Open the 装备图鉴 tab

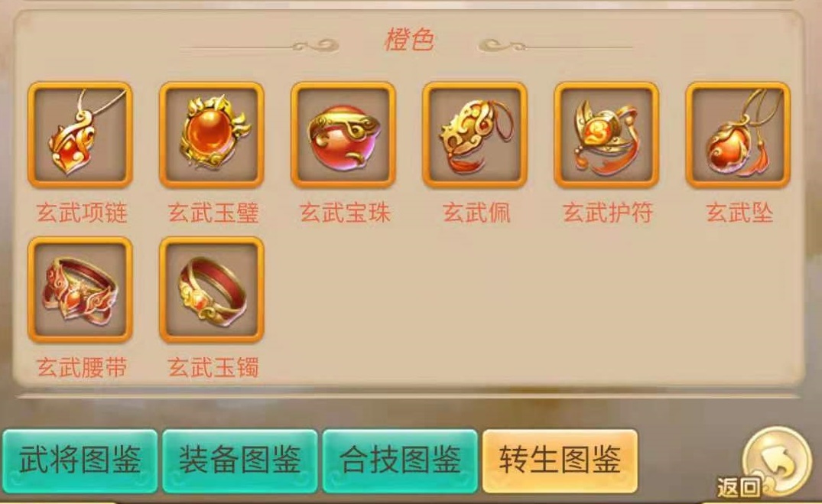point(240,461)
